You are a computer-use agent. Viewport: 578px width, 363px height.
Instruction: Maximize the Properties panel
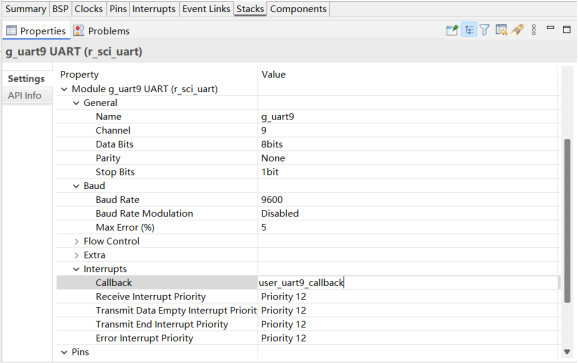point(567,29)
